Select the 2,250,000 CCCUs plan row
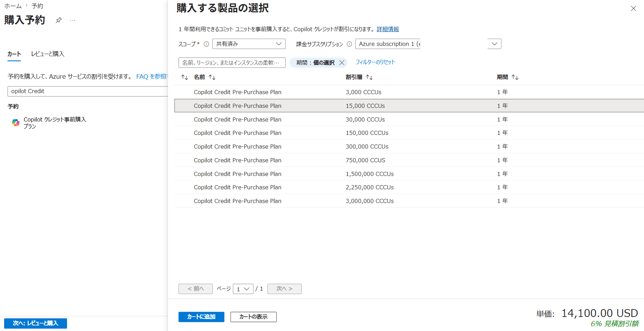Viewport: 644px width, 331px height. (x=409, y=187)
